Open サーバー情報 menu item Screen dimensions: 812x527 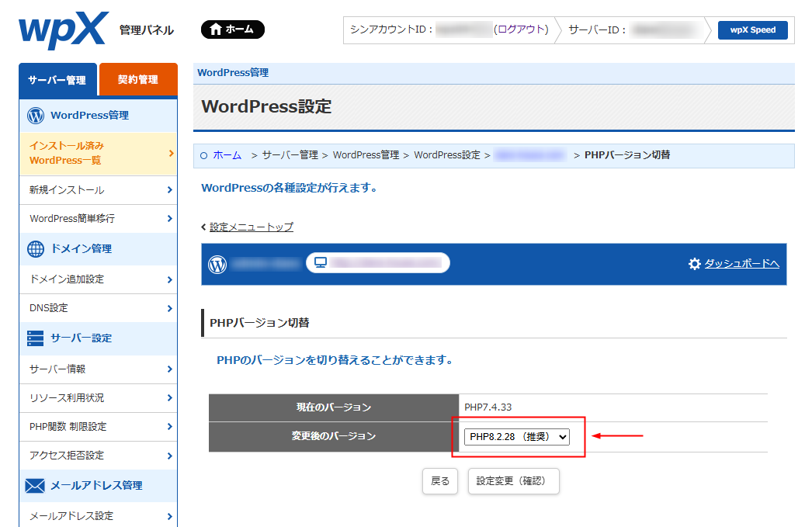click(98, 369)
